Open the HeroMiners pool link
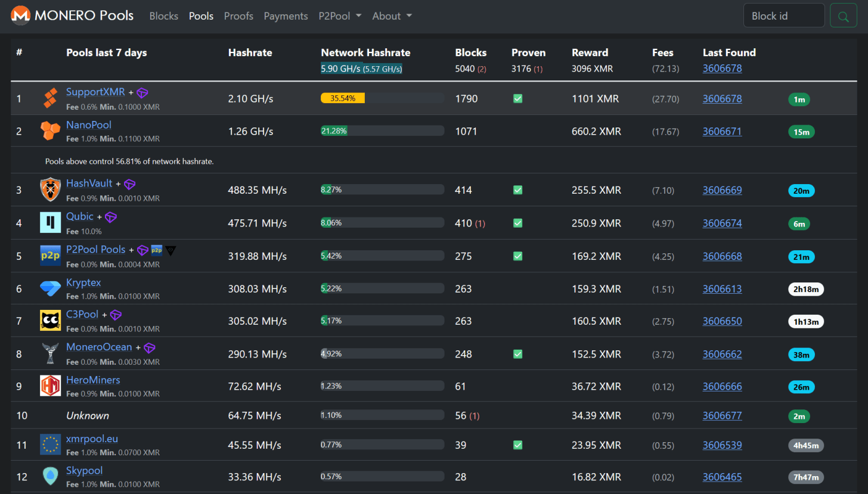 [93, 380]
